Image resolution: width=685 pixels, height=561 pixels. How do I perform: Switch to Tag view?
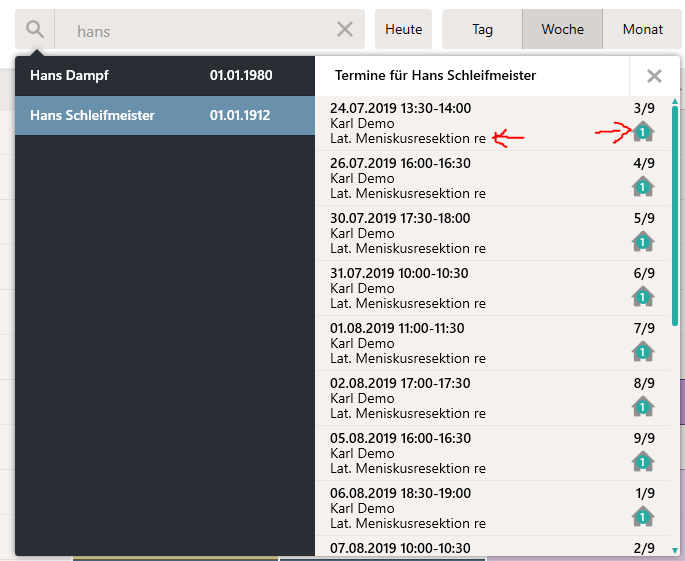482,29
